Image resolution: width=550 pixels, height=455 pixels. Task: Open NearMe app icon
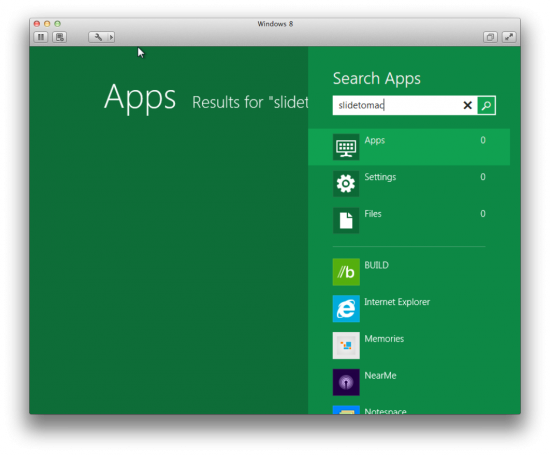click(x=346, y=382)
